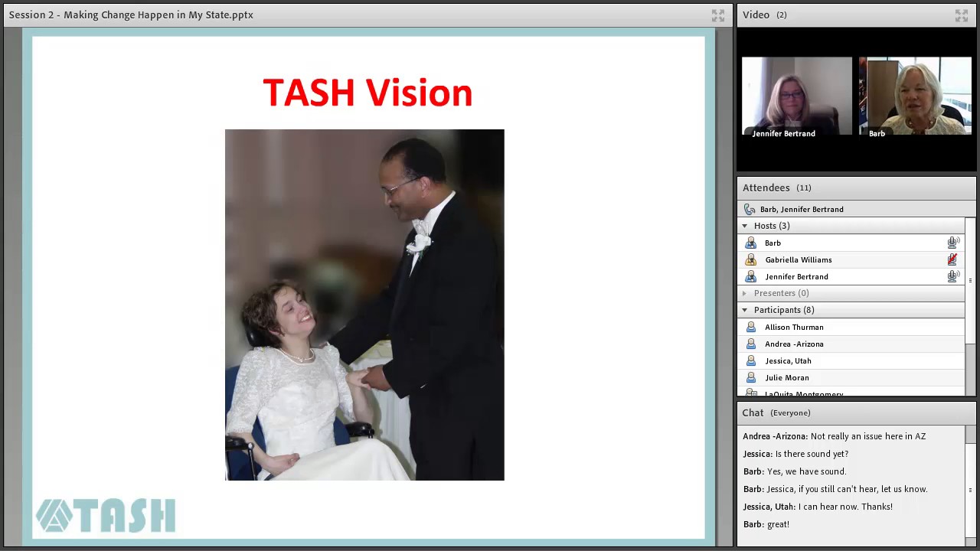Click Barb's host avatar icon in Attendees
Image resolution: width=980 pixels, height=551 pixels.
pyautogui.click(x=750, y=243)
